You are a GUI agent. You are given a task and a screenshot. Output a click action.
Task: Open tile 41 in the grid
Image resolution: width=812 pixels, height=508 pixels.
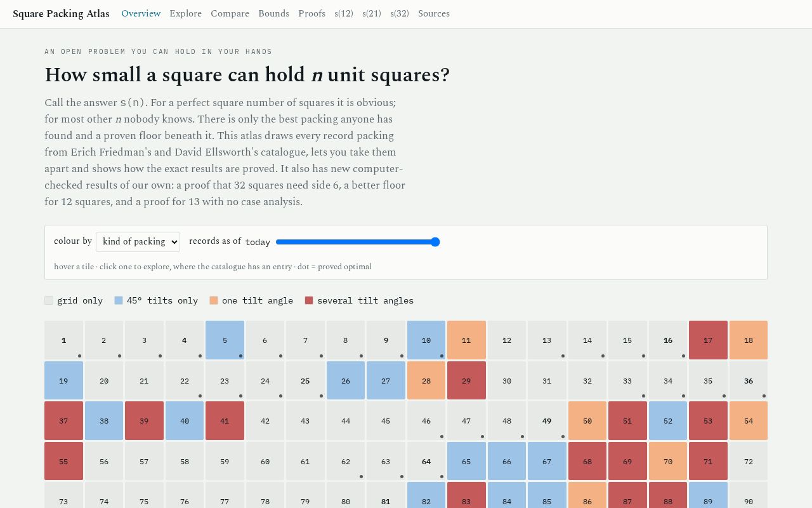tap(225, 421)
